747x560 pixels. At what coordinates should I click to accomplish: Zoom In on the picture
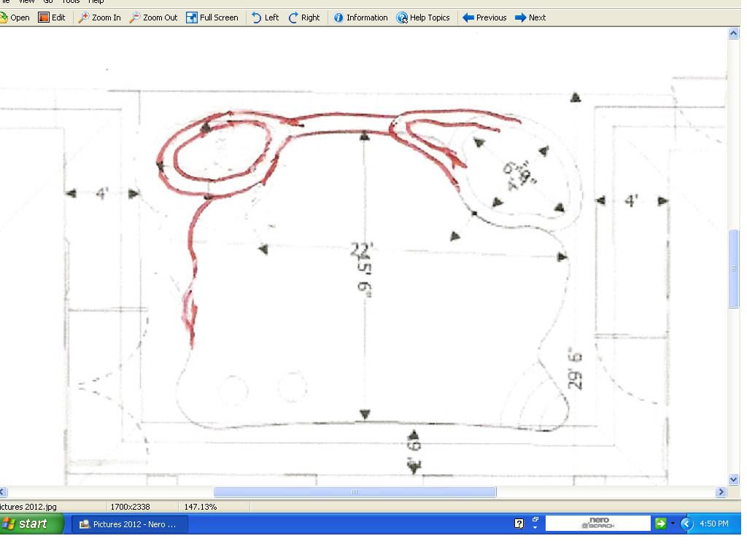click(x=99, y=17)
